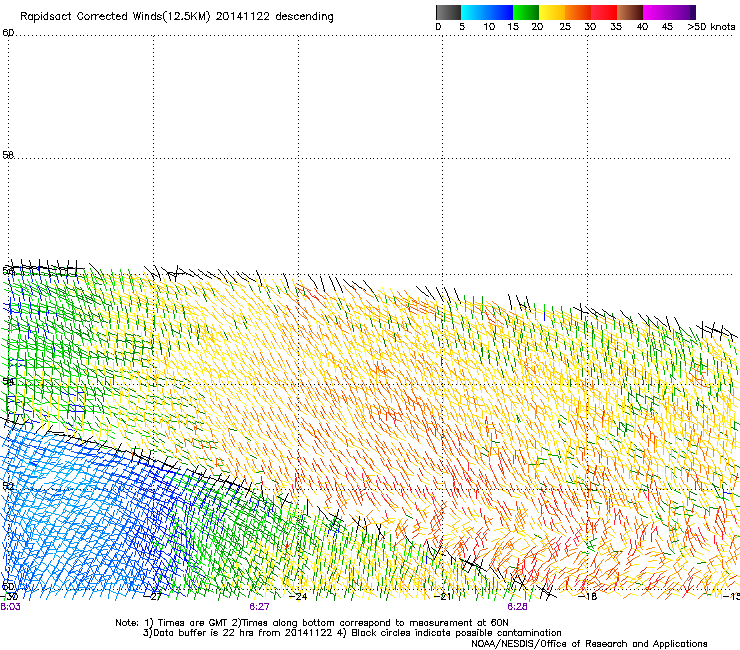Click the longitude -18 axis label
The height and width of the screenshot is (650, 740).
[x=589, y=597]
